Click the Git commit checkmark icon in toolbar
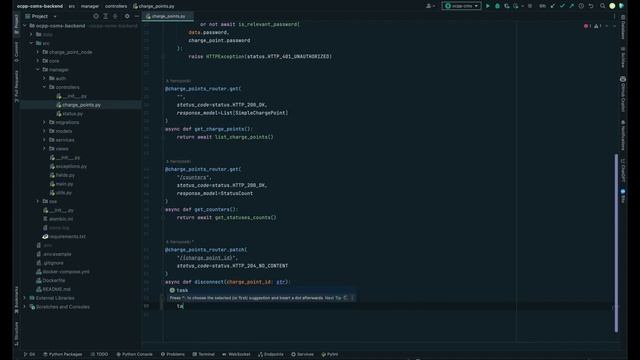 [562, 6]
